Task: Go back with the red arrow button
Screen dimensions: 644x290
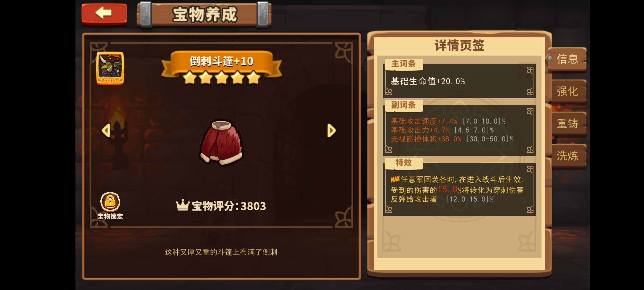Action: click(104, 14)
